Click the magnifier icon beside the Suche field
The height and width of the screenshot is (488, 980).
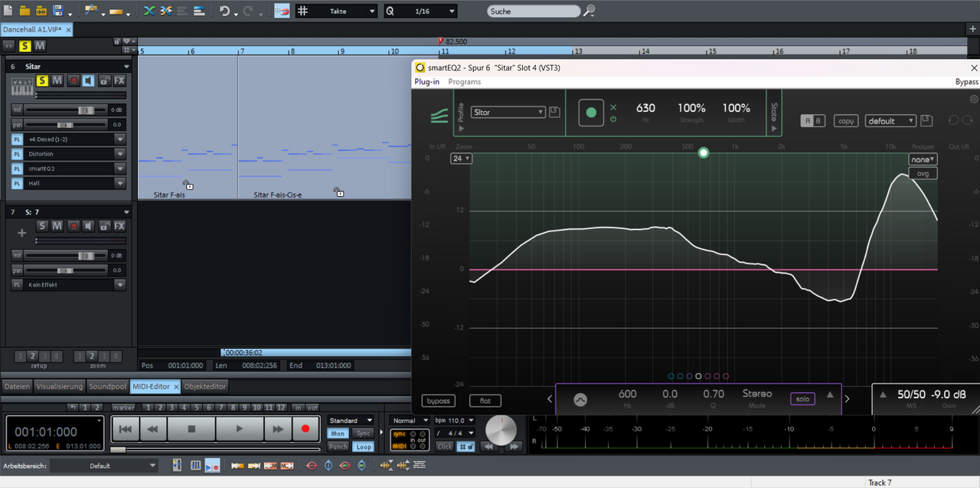590,11
